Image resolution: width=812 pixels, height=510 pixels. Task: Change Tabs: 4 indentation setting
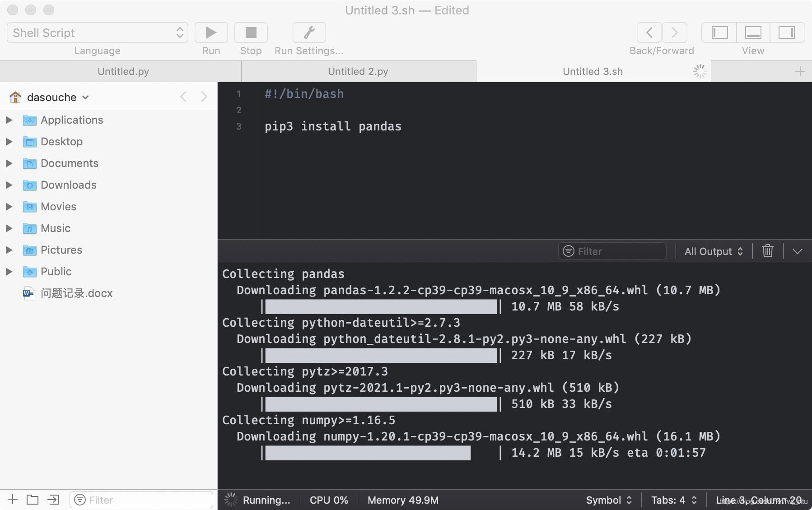(674, 500)
